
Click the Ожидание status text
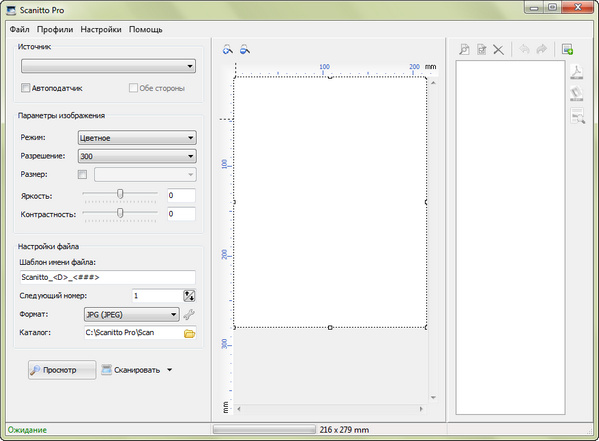click(27, 430)
